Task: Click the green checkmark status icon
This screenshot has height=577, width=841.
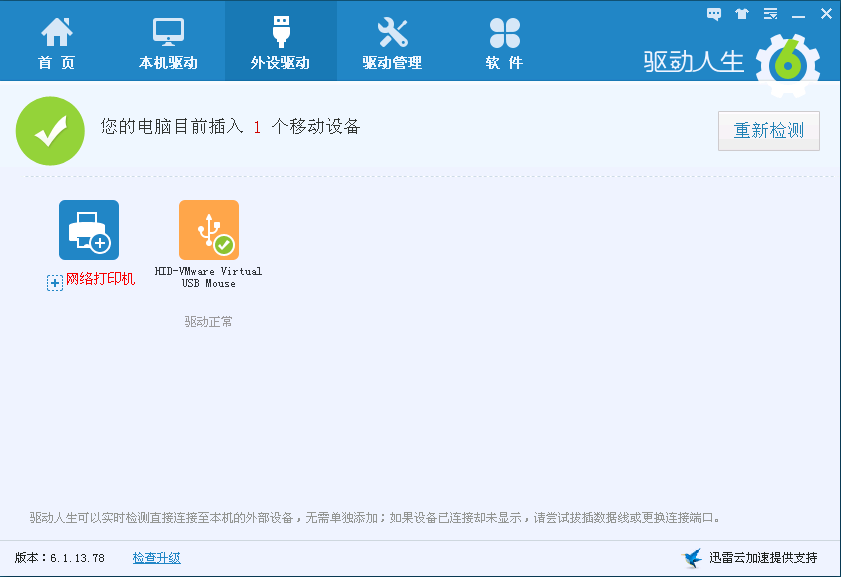Action: [50, 131]
